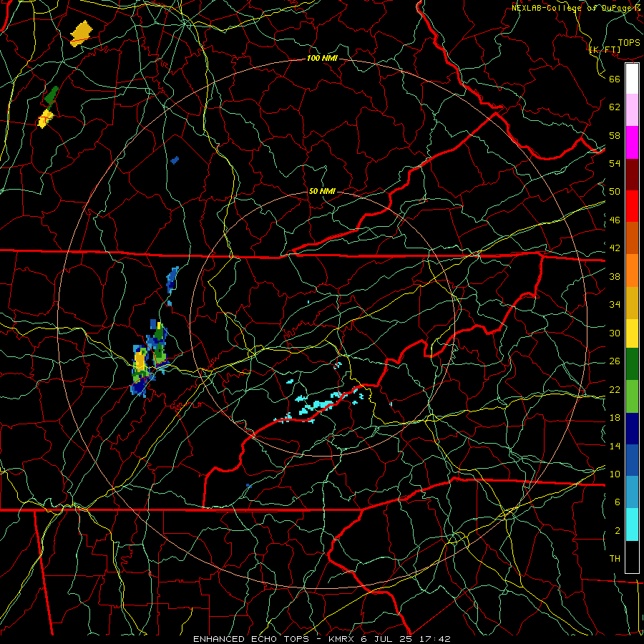Click the white swatch in the tops legend

632,79
